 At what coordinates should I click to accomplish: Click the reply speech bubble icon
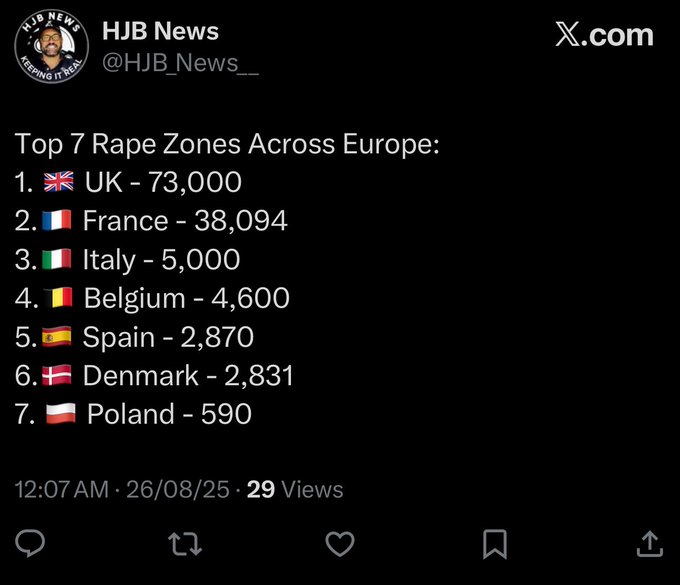(x=31, y=543)
